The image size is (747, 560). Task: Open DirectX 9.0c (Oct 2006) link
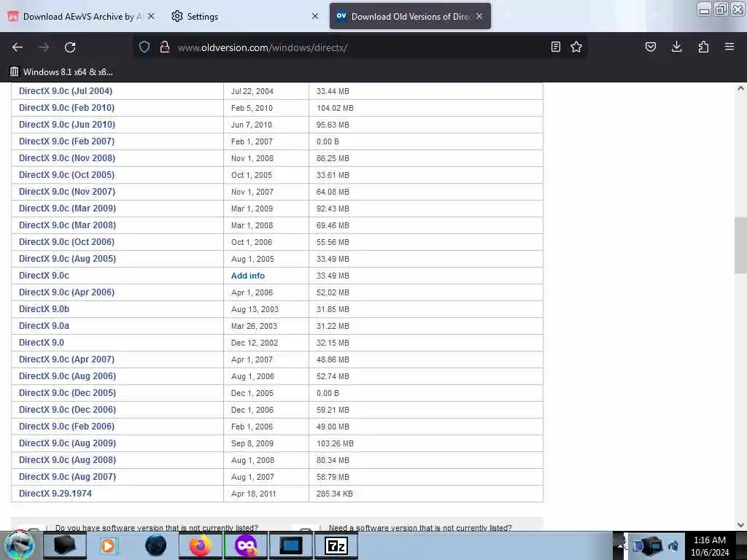(x=66, y=242)
